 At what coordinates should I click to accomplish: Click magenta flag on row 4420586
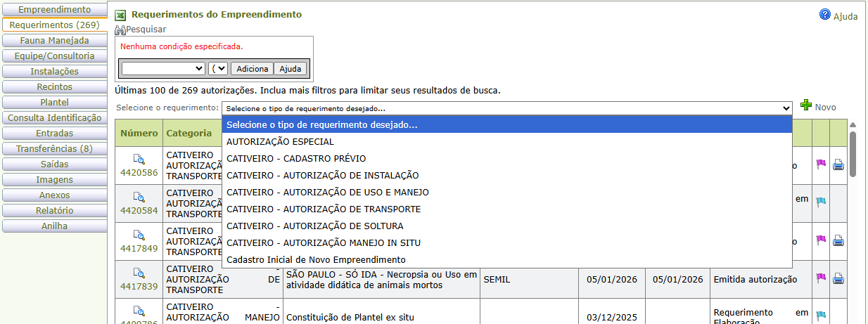tap(820, 164)
